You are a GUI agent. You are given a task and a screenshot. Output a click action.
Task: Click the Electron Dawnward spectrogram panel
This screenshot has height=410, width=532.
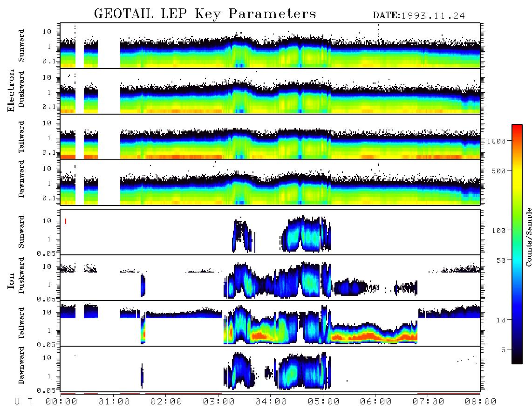click(270, 182)
